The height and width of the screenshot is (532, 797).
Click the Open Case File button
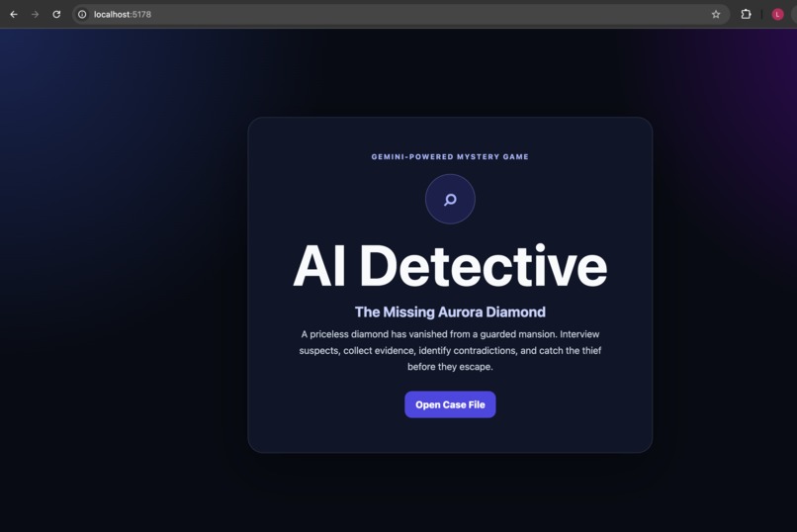pyautogui.click(x=450, y=404)
